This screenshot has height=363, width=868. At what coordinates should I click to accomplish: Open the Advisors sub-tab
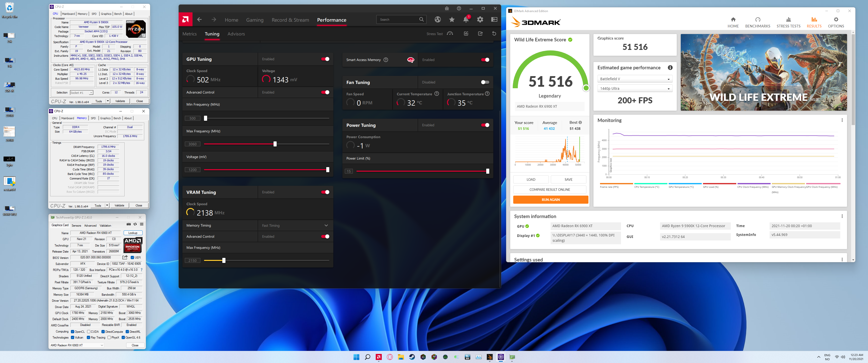pyautogui.click(x=236, y=34)
